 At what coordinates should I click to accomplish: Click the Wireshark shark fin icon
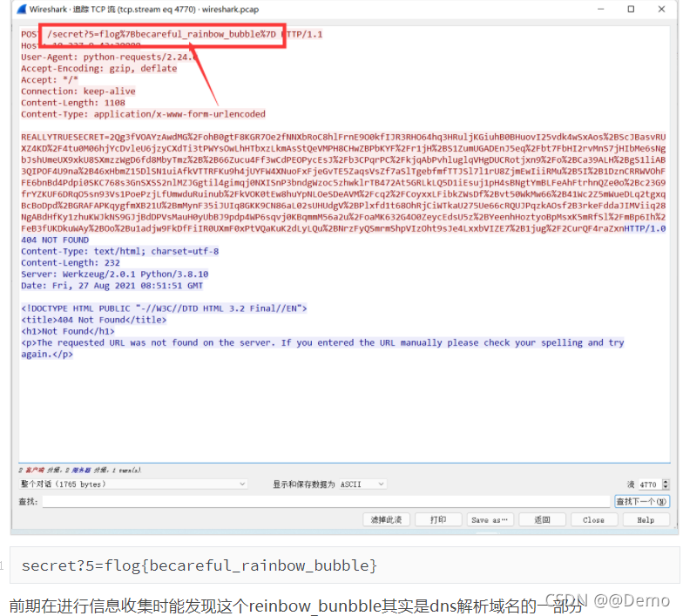(x=22, y=9)
